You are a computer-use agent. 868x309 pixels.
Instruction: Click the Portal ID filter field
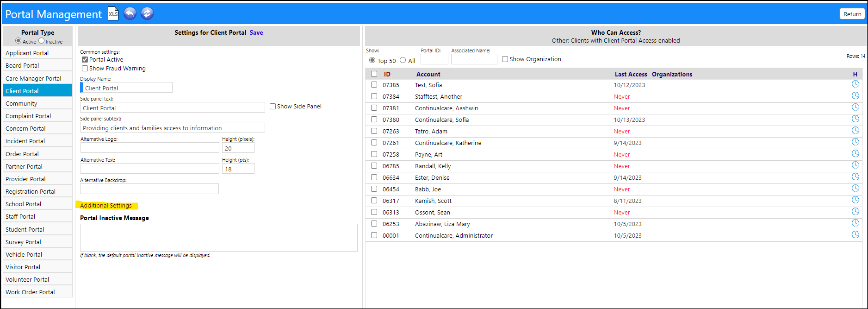tap(434, 59)
